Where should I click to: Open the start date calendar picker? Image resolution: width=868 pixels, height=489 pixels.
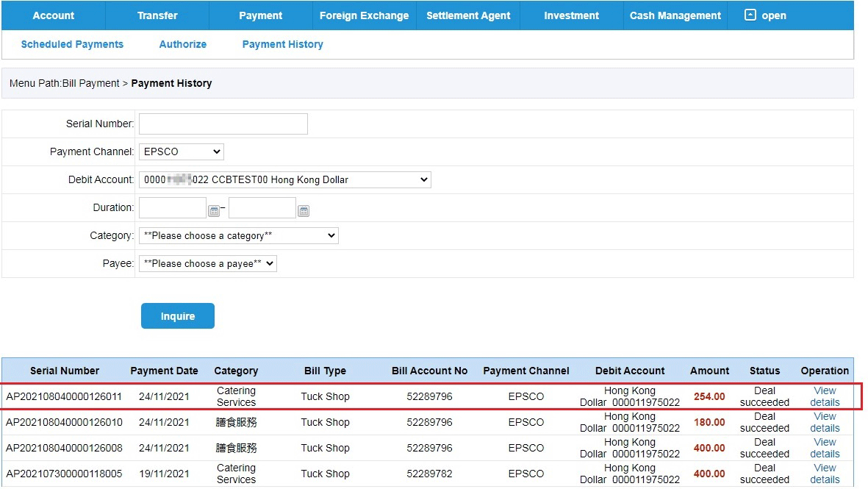click(214, 210)
